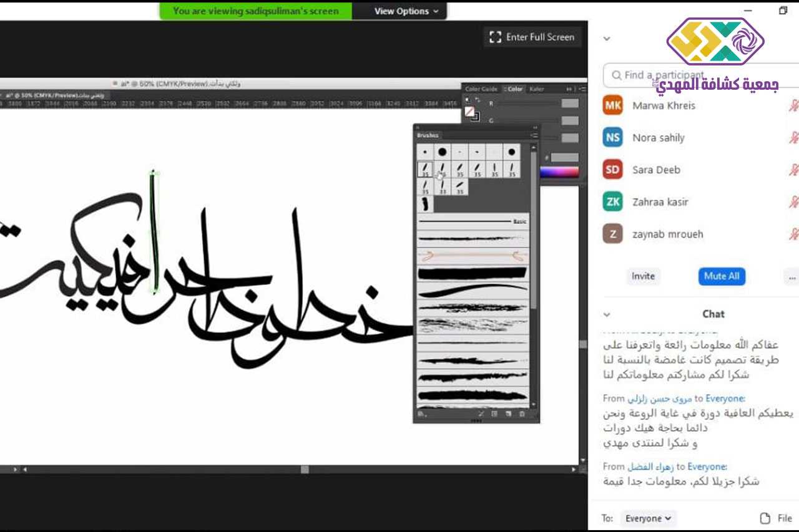Select the orange arrow pattern brush
799x532 pixels.
point(472,256)
